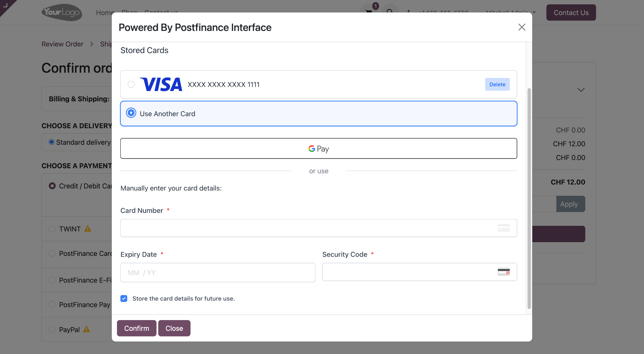Open the shopping cart icon in the header

coord(369,11)
